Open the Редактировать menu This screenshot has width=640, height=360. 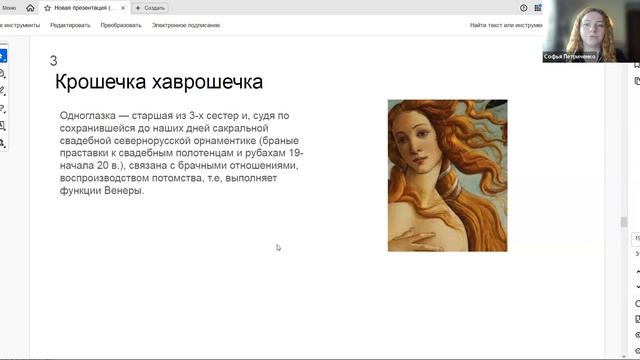click(70, 25)
